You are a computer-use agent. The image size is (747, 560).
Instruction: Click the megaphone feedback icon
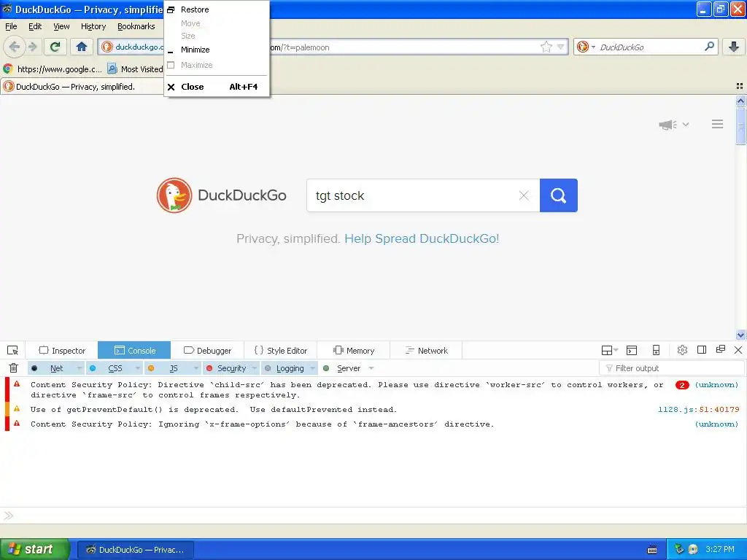click(668, 124)
